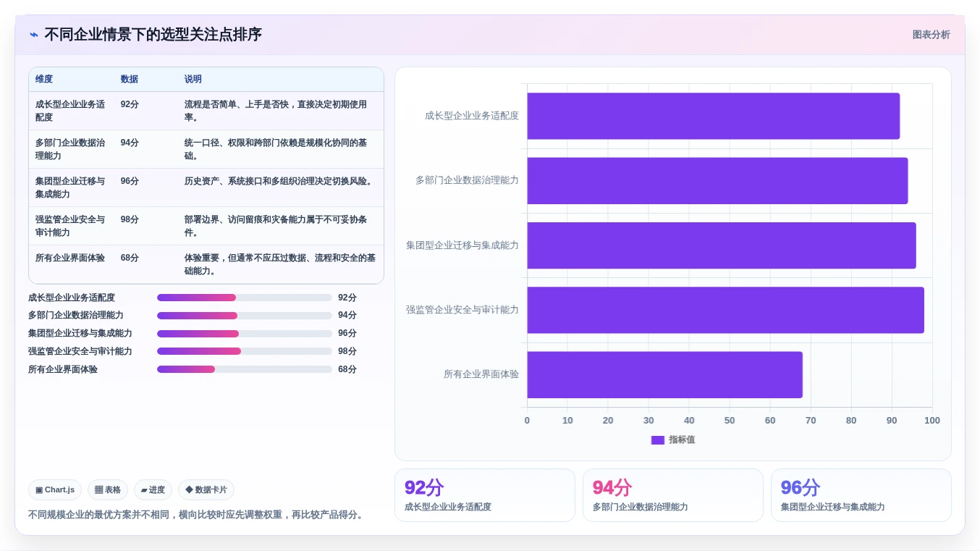
Task: Click chart bar for 所有企业界面体验
Action: 664,374
